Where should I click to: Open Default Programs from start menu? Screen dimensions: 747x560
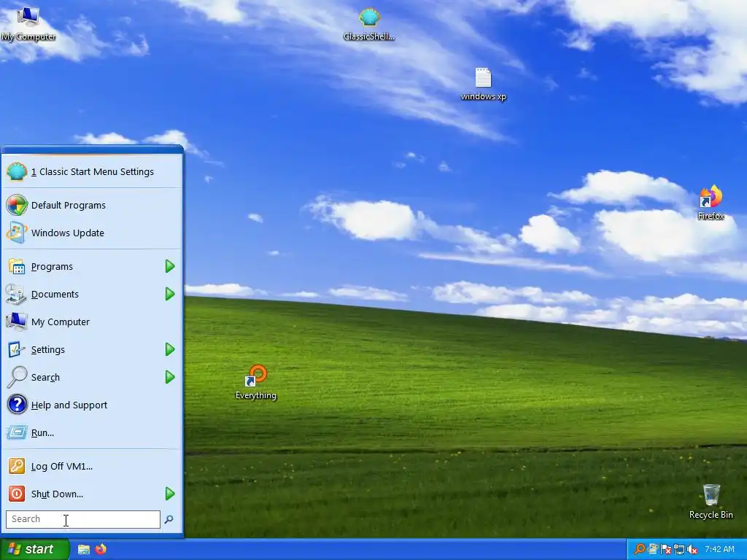92,205
